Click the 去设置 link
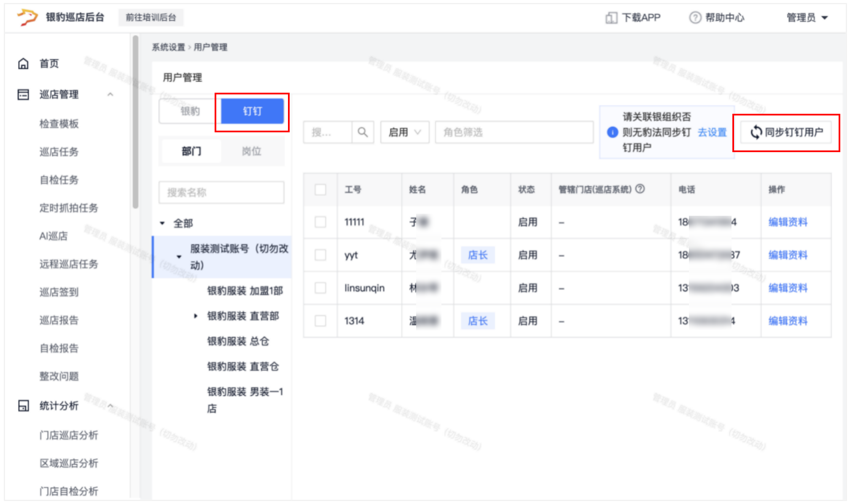Image resolution: width=850 pixels, height=504 pixels. (712, 132)
